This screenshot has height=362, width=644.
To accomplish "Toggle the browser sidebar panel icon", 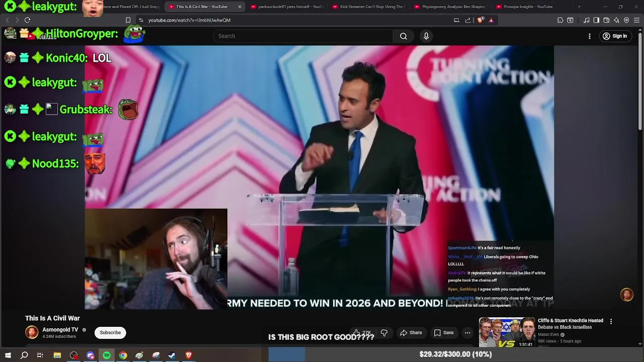I will (x=596, y=20).
